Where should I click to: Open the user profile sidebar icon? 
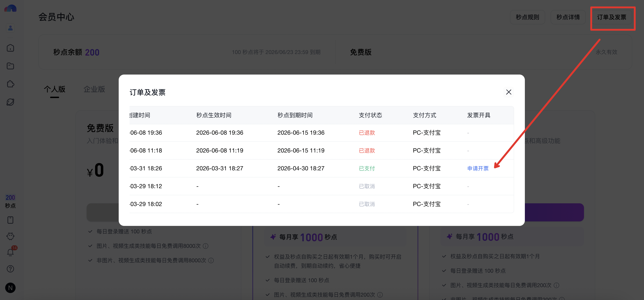click(x=10, y=28)
